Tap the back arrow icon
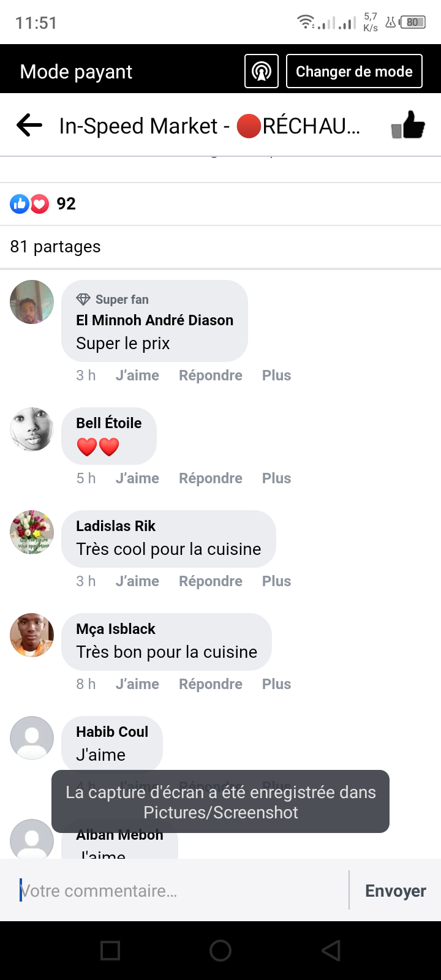441x980 pixels. coord(29,126)
